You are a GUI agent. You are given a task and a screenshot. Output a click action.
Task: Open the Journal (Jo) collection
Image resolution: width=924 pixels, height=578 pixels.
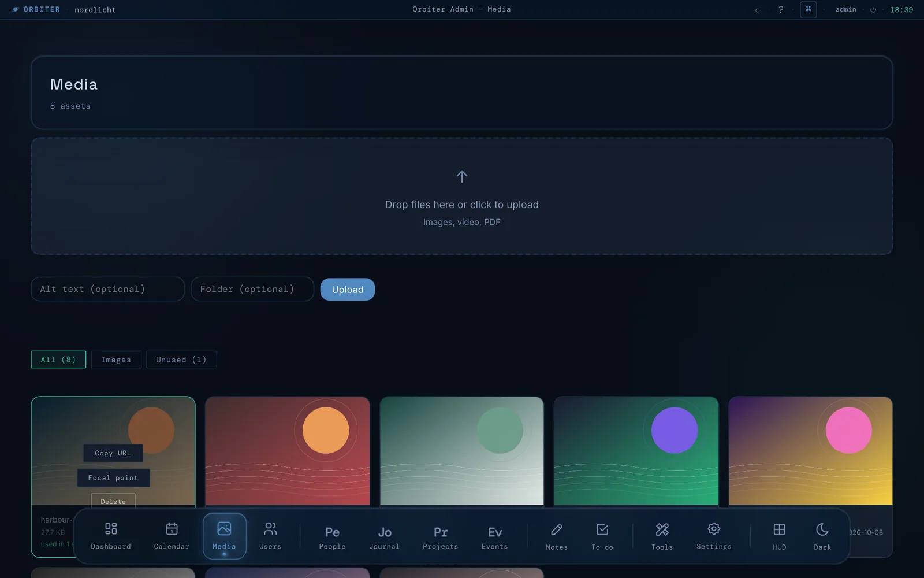(385, 536)
